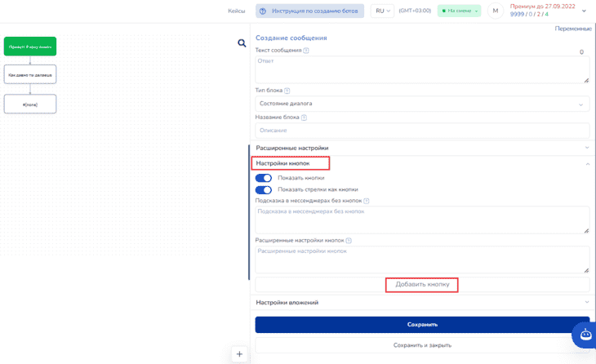Toggle the Показать кнопки switch

pos(264,178)
